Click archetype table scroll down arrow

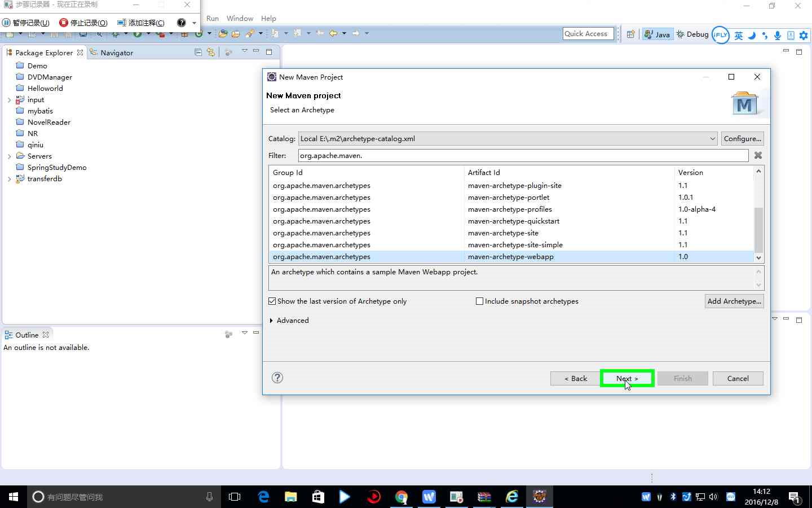coord(758,257)
